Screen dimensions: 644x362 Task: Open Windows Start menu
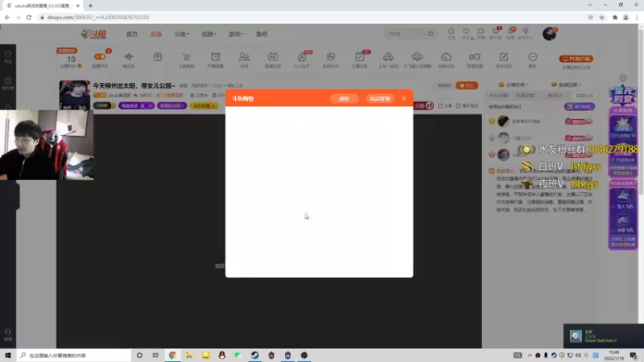click(x=8, y=355)
